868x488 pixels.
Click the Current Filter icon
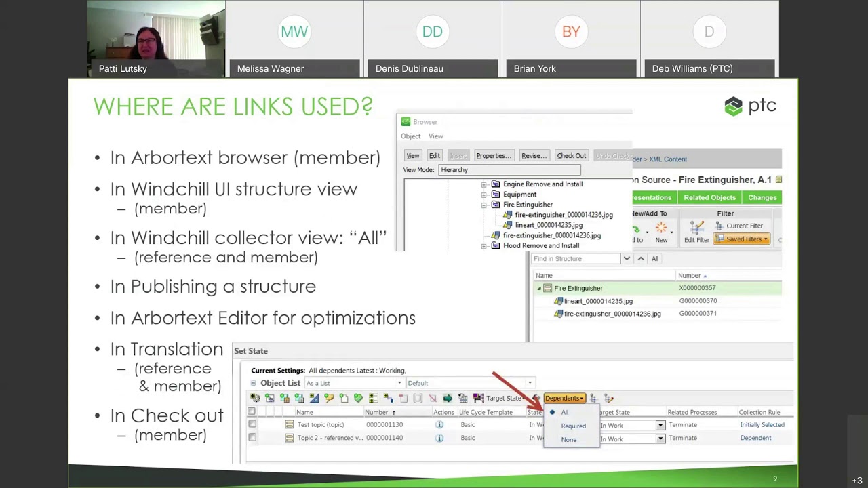coord(719,226)
